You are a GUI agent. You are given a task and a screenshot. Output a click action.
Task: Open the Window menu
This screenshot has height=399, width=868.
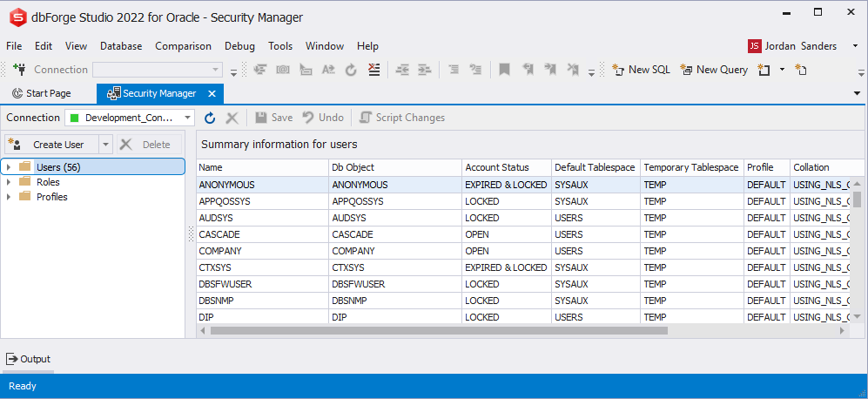coord(325,46)
